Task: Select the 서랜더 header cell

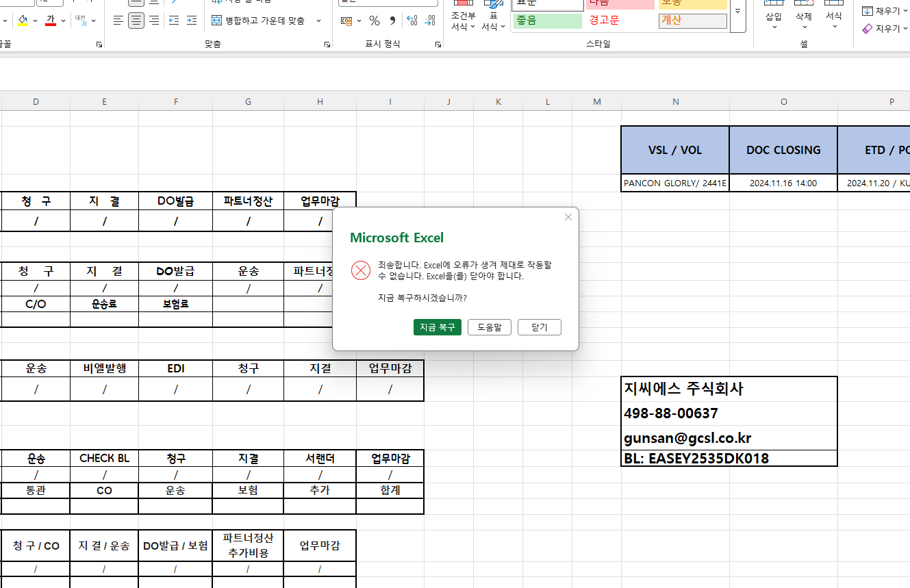Action: [x=320, y=458]
